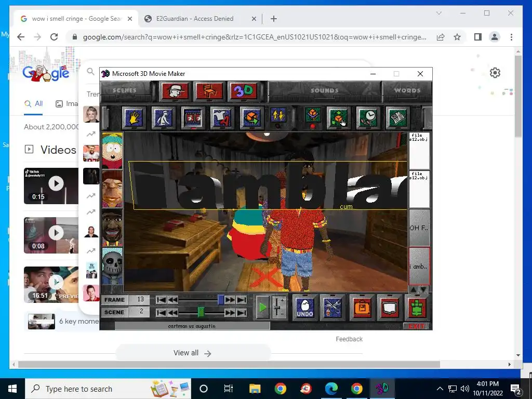Select the skeleton actor thumbnail
The height and width of the screenshot is (399, 532).
112,265
